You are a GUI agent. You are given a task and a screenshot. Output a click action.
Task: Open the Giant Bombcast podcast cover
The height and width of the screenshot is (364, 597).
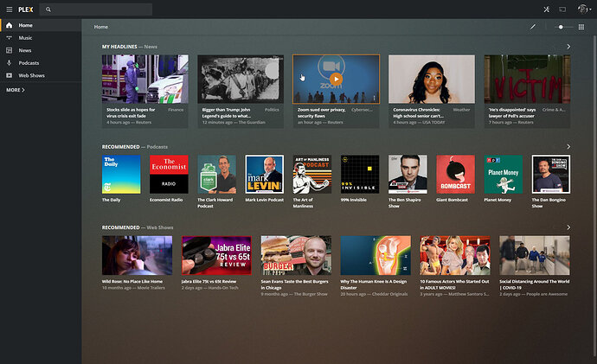(x=456, y=174)
